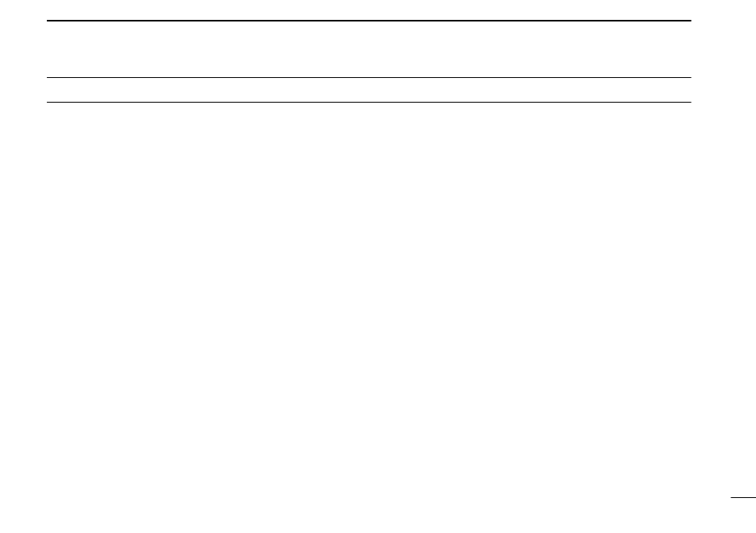Click the third horizontal rule
Viewport: 756px width, 533px height.
368,102
